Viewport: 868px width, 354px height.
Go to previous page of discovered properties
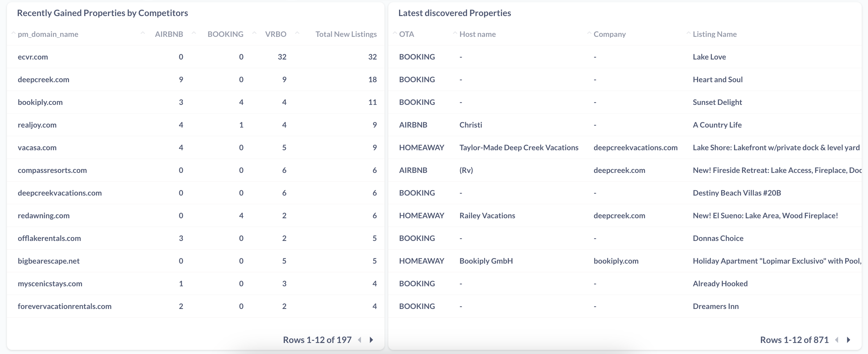click(x=837, y=340)
